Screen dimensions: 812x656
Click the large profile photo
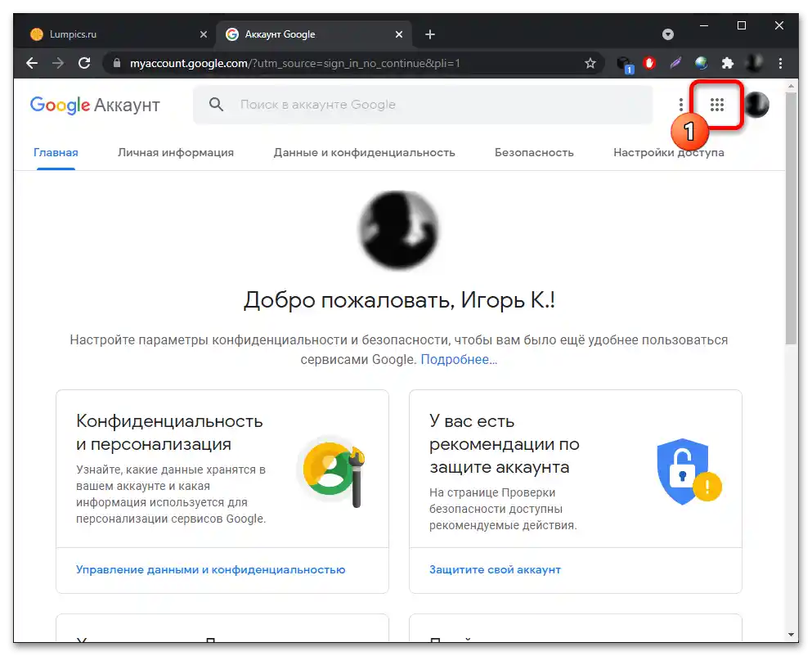point(399,230)
